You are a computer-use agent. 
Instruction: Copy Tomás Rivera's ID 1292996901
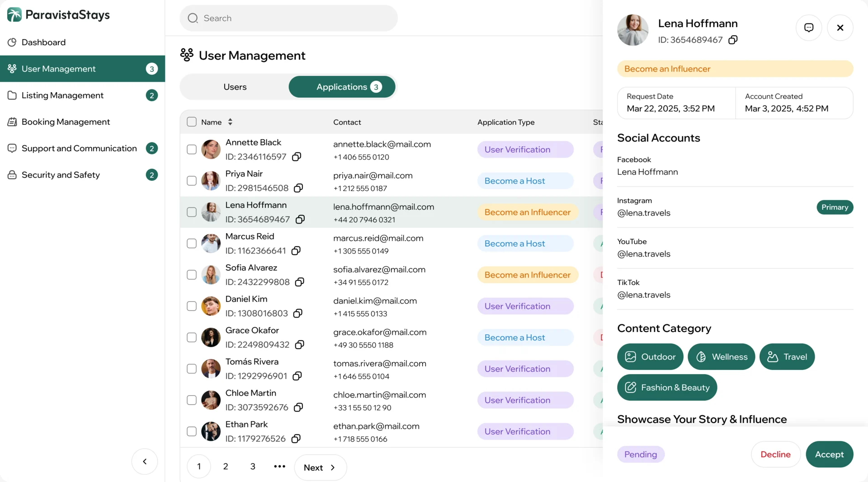click(x=297, y=376)
